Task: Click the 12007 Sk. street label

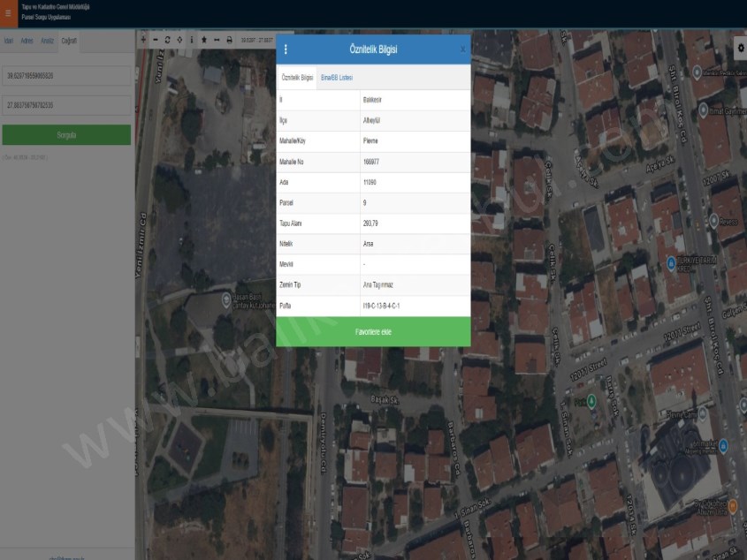Action: 716,179
